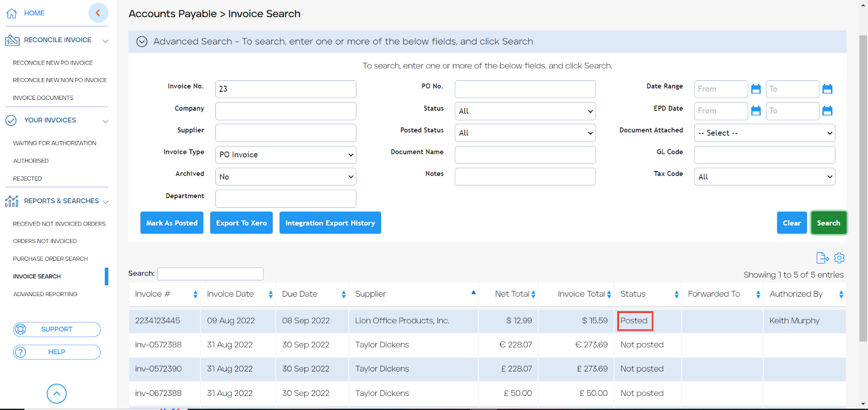Open the Posted Status dropdown
868x410 pixels.
(525, 133)
